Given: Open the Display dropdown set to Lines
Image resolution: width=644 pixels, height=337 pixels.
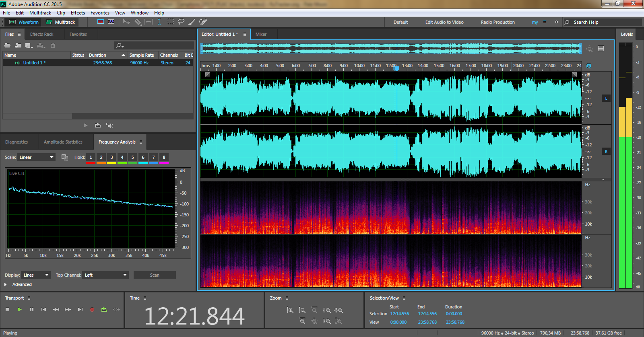Looking at the screenshot, I should [36, 275].
